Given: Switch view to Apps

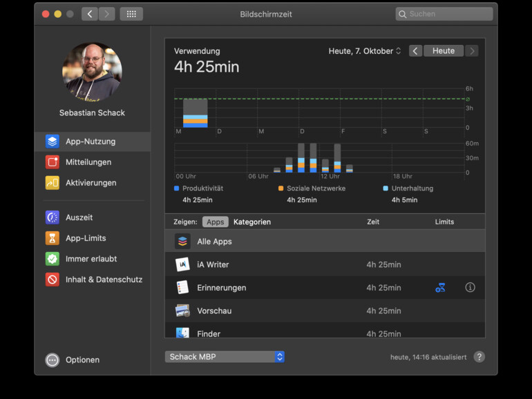Looking at the screenshot, I should pos(215,222).
